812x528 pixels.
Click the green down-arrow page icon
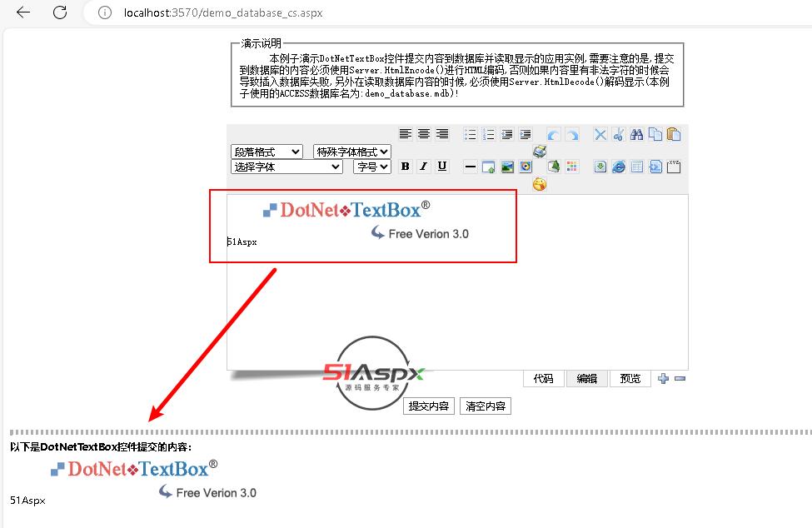[600, 167]
